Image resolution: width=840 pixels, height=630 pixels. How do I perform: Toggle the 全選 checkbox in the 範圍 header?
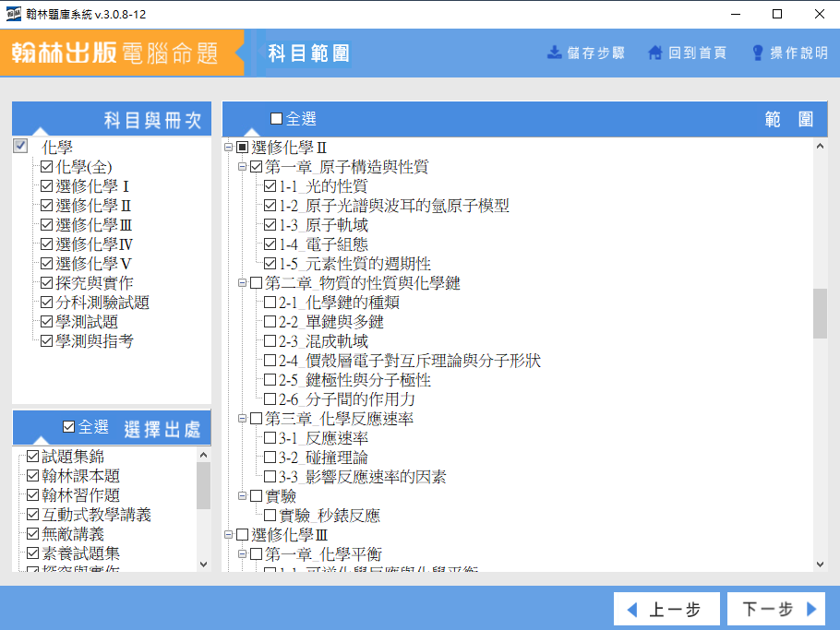(x=276, y=118)
